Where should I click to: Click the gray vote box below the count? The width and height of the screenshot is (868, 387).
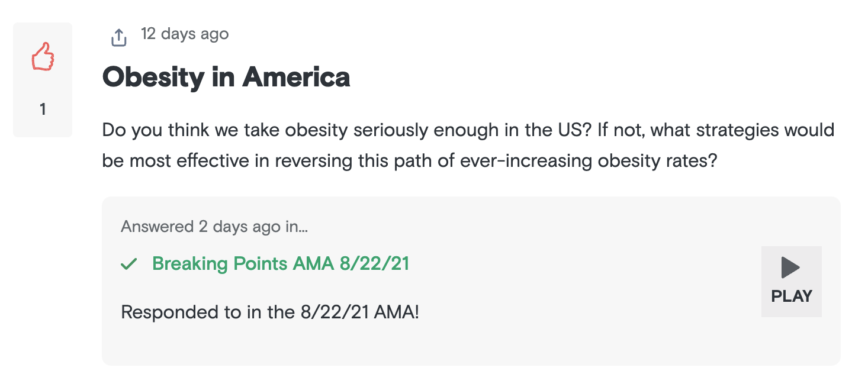pos(43,127)
